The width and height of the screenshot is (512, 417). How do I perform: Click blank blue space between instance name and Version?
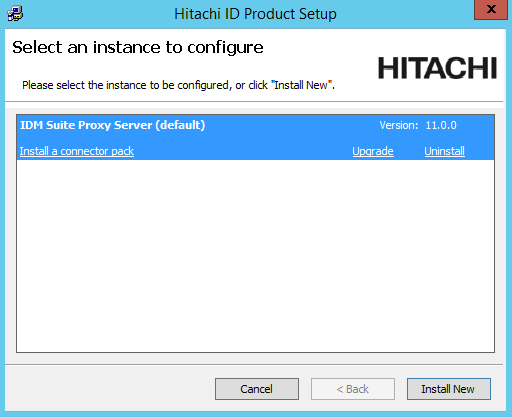(292, 125)
